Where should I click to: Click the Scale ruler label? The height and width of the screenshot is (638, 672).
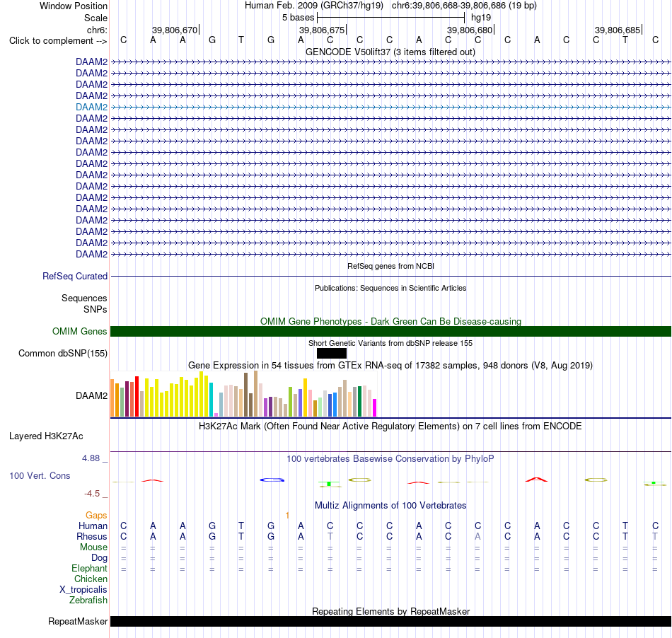(x=95, y=18)
